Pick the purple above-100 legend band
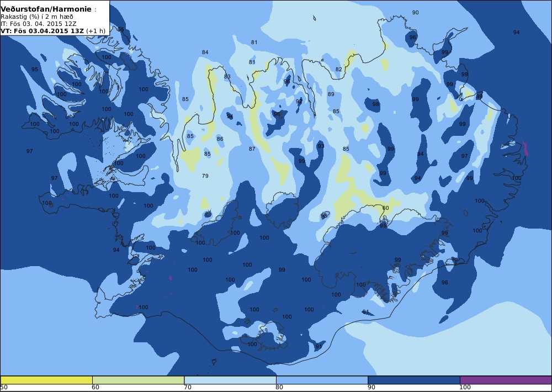The width and height of the screenshot is (552, 392). [x=506, y=380]
